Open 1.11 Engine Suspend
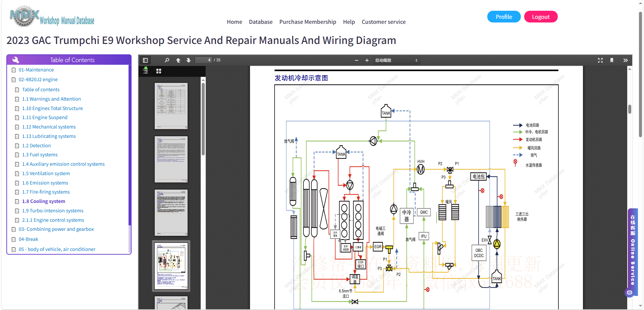This screenshot has width=644, height=310. coord(45,117)
